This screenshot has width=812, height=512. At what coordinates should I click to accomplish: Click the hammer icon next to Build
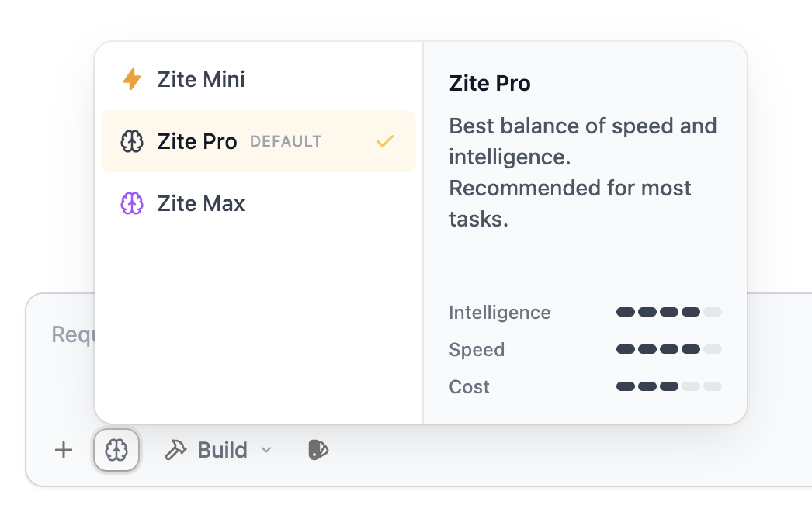click(177, 449)
